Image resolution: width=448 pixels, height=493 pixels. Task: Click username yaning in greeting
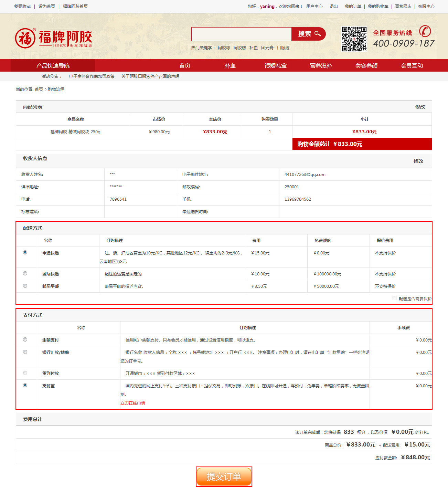[x=267, y=7]
